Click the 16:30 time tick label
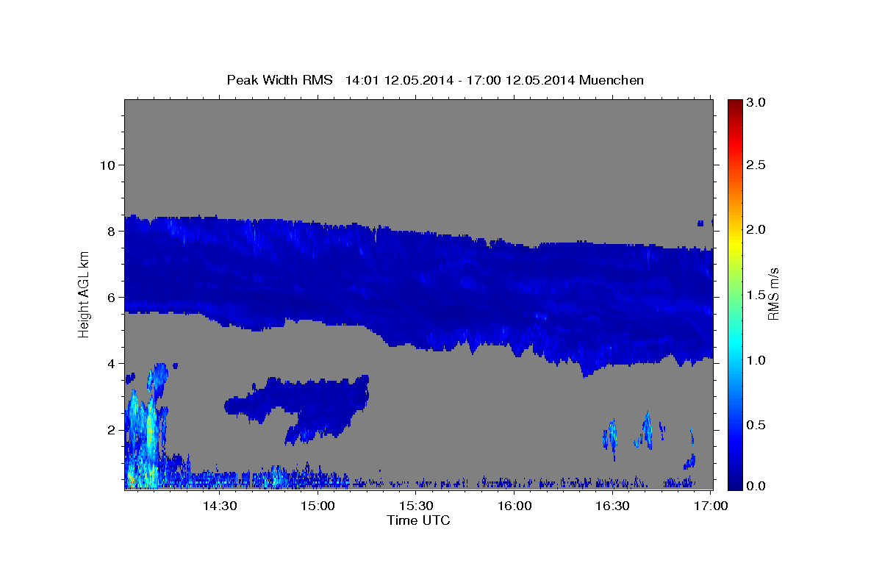Viewport: 882px width, 588px height. (x=613, y=506)
